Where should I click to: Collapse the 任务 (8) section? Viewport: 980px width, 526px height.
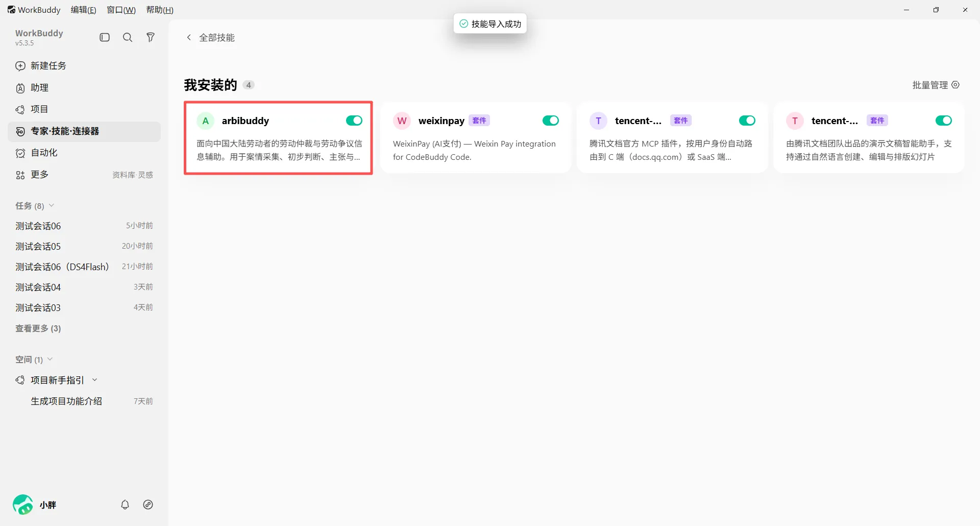click(x=52, y=206)
